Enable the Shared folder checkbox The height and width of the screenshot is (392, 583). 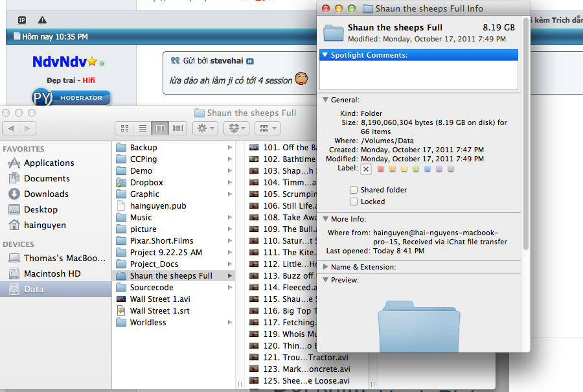[x=354, y=190]
